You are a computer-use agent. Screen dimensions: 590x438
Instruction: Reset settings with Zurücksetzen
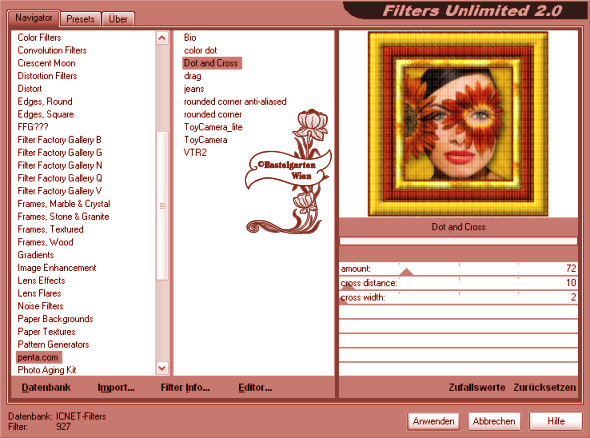tap(544, 387)
